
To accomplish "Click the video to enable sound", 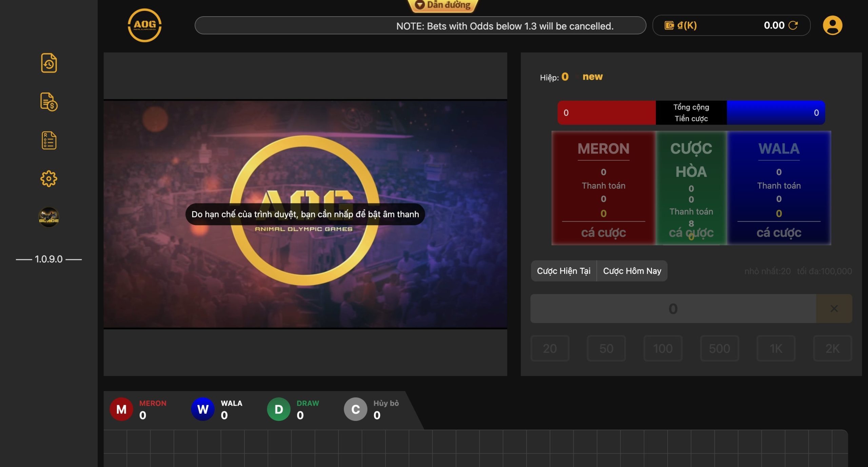I will click(305, 214).
